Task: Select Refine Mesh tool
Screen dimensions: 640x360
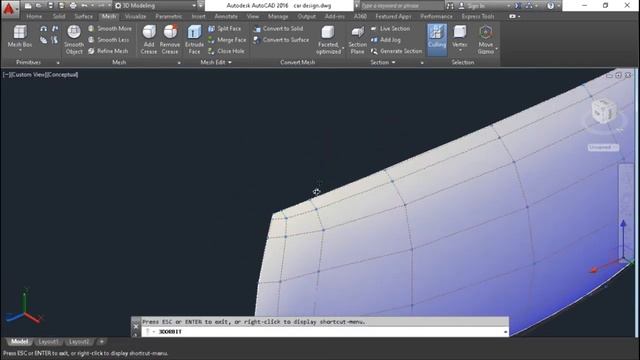Action: 109,51
